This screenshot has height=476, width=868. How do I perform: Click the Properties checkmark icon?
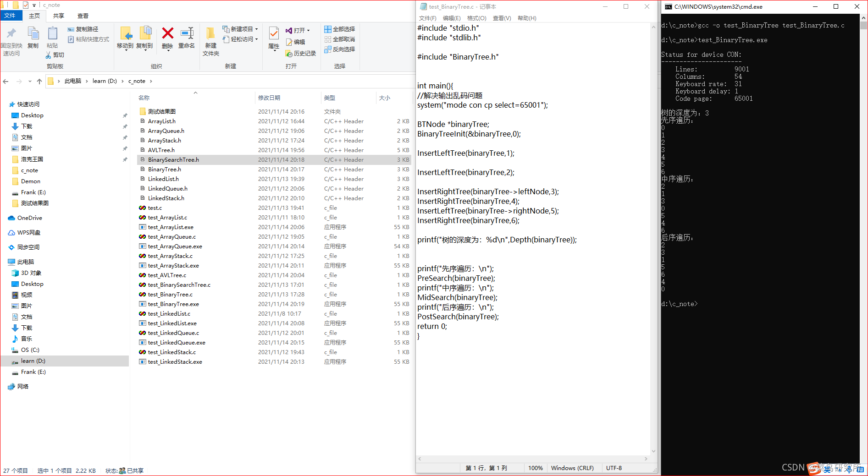tap(274, 33)
